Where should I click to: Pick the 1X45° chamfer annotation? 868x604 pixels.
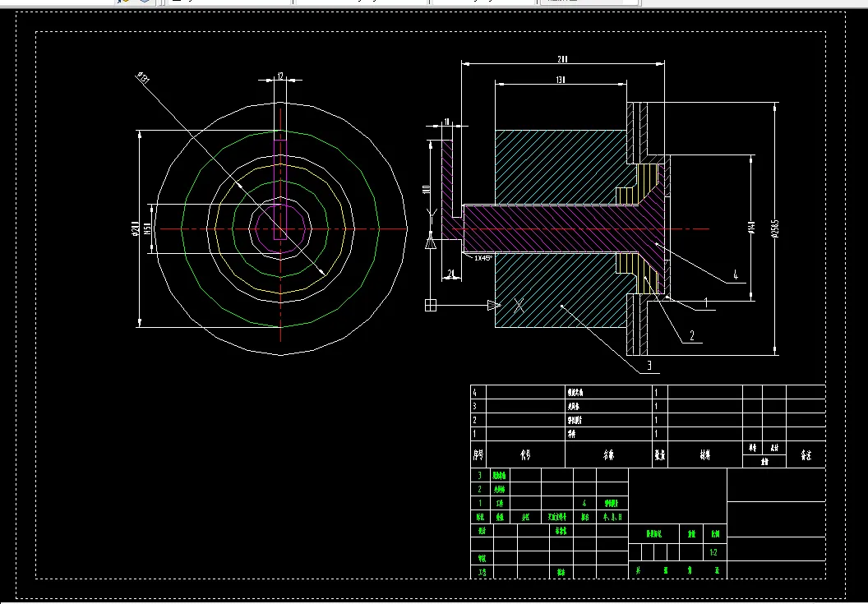click(483, 258)
